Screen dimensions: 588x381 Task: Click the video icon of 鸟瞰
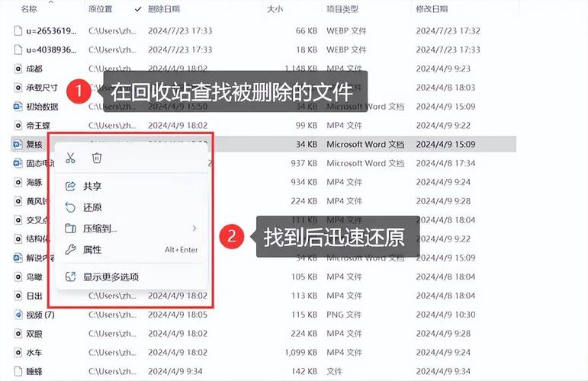tap(18, 277)
